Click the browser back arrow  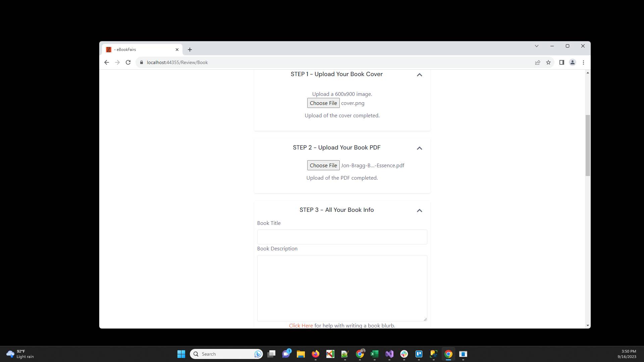pyautogui.click(x=106, y=62)
